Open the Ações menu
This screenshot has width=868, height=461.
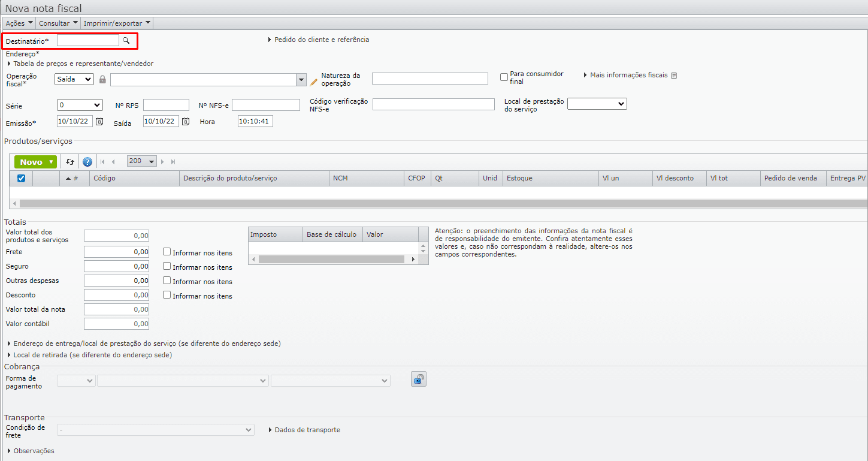[19, 23]
